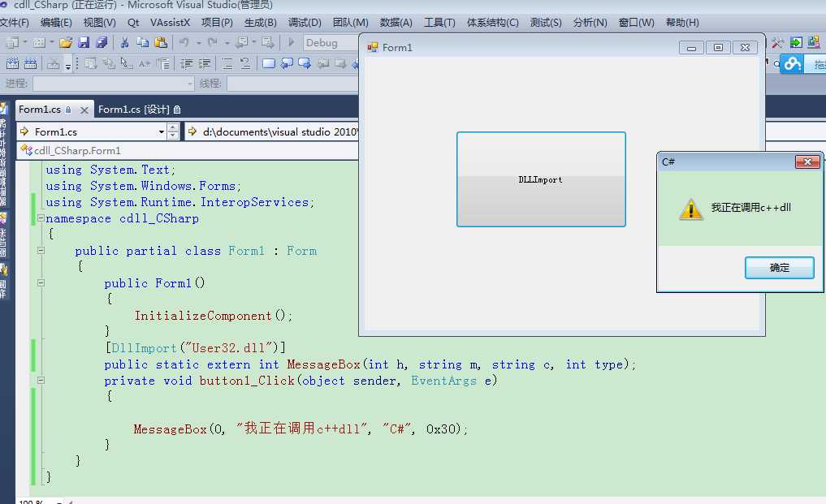This screenshot has width=826, height=504.
Task: Increase line indent icon
Action: pyautogui.click(x=205, y=64)
